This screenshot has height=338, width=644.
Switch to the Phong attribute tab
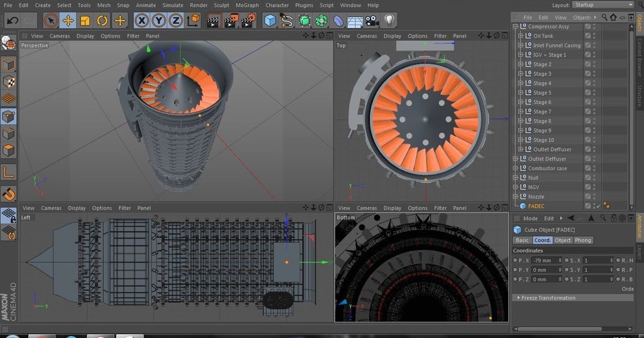tap(583, 240)
